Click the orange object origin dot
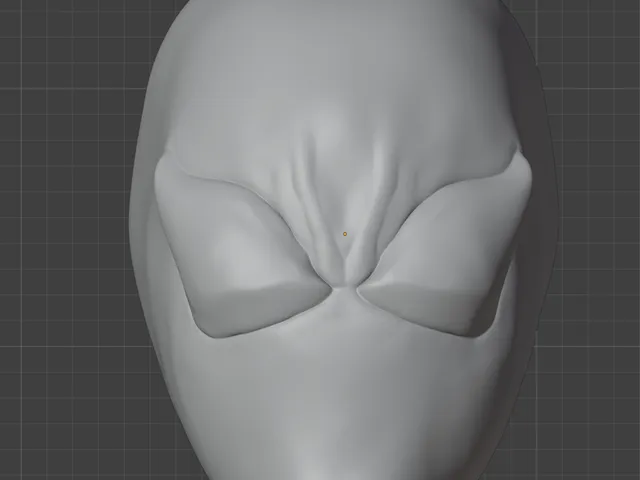 coord(345,234)
